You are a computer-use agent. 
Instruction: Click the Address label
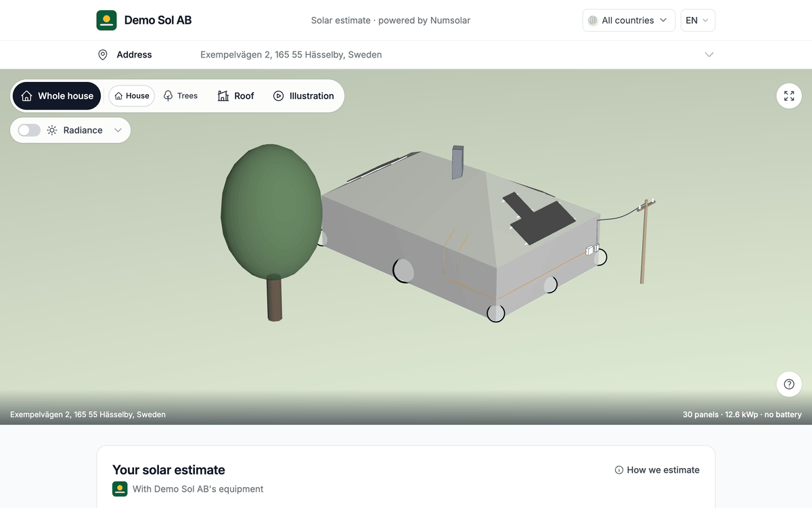[134, 55]
